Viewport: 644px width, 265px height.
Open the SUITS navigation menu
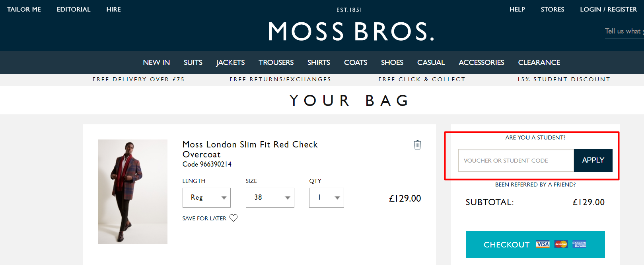[193, 62]
